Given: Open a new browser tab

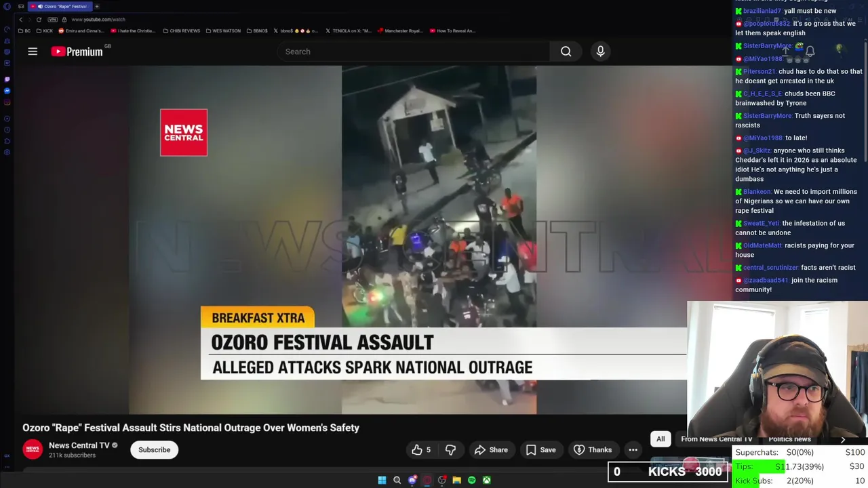Looking at the screenshot, I should click(97, 6).
